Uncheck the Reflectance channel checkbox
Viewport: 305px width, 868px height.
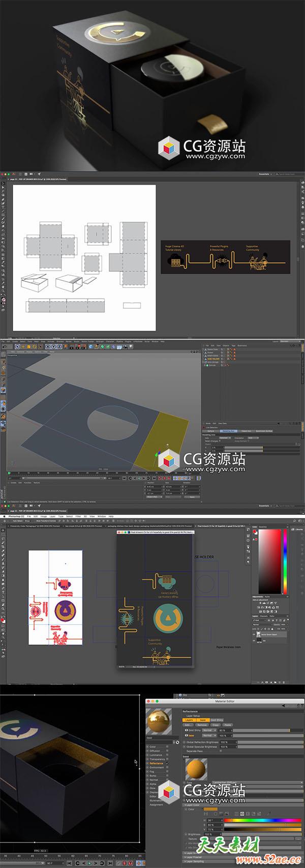click(x=167, y=763)
